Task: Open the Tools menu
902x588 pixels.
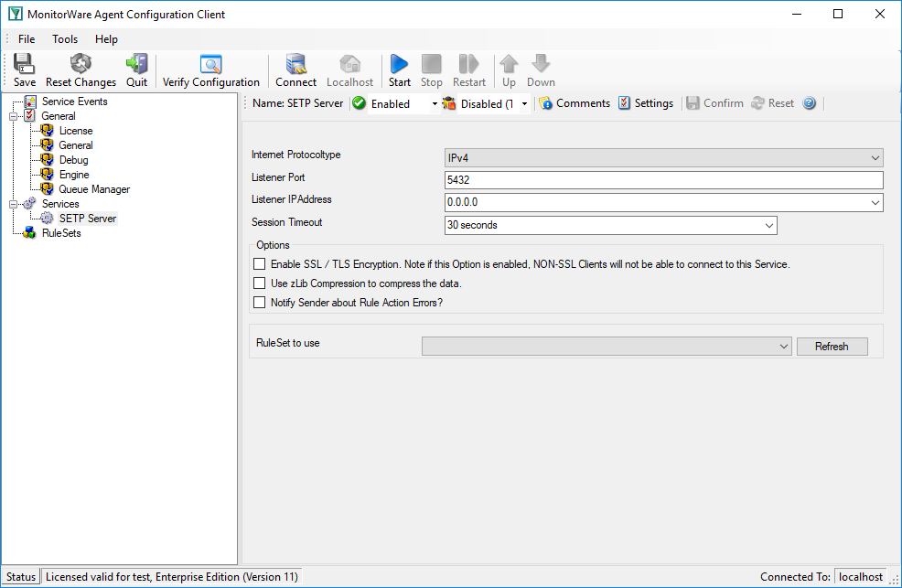Action: click(x=65, y=39)
